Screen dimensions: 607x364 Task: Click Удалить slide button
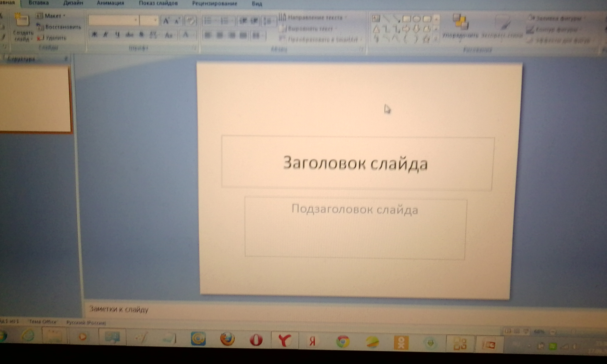pos(52,38)
